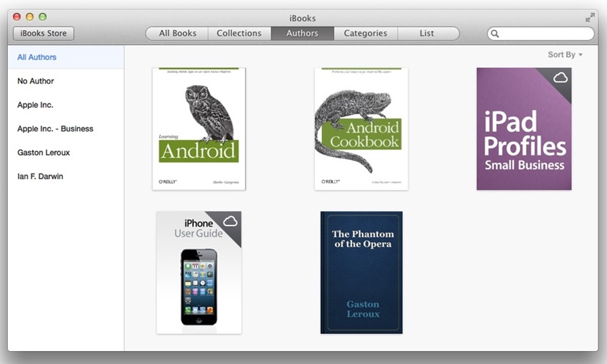Switch to the Categories tab
The height and width of the screenshot is (364, 607).
366,34
